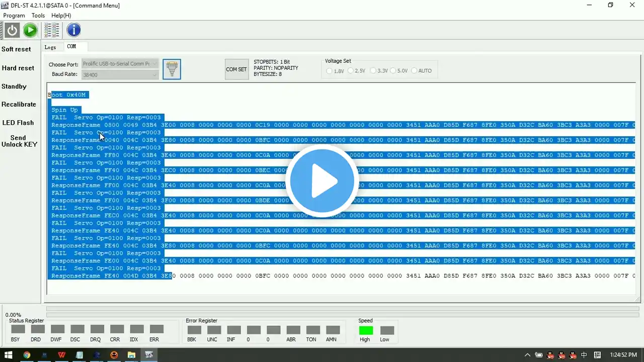Click the COM SET button

pyautogui.click(x=236, y=69)
